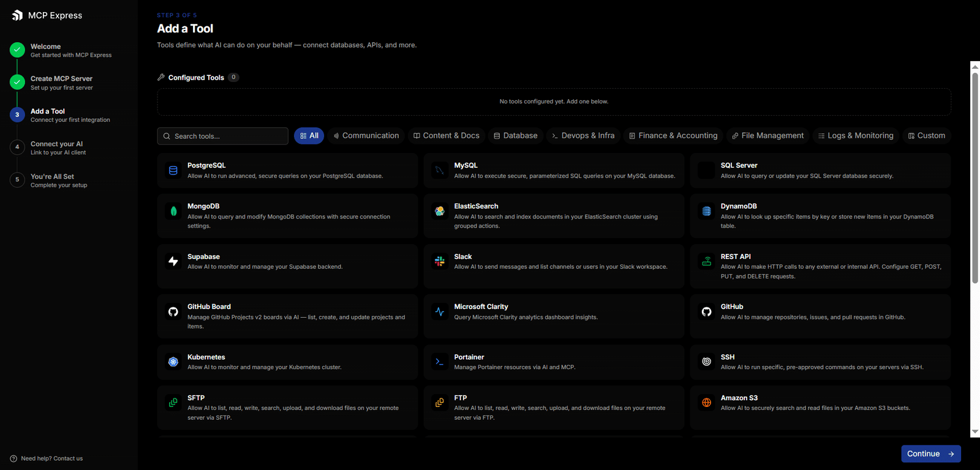
Task: Pick the DynamoDB card title
Action: 739,206
